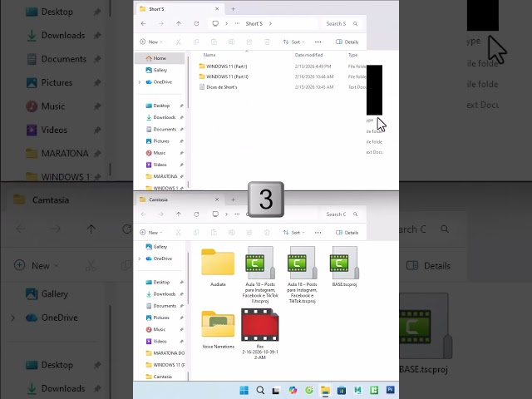
Task: Click Copy icon in Short'S window toolbar
Action: coord(196,42)
